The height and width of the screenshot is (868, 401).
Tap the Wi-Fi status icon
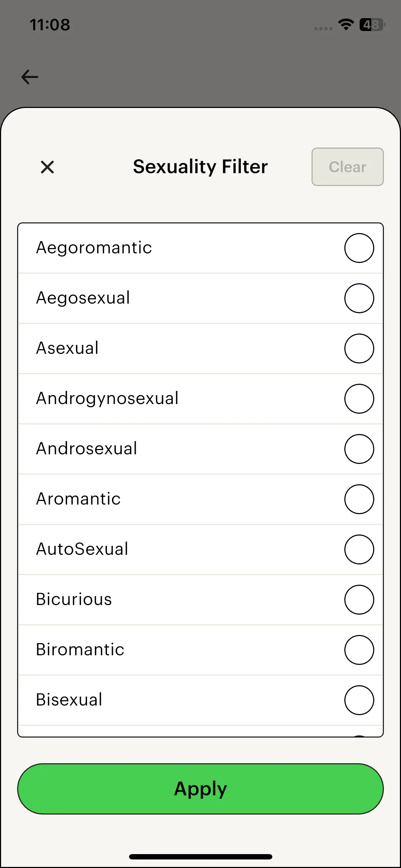[x=346, y=25]
